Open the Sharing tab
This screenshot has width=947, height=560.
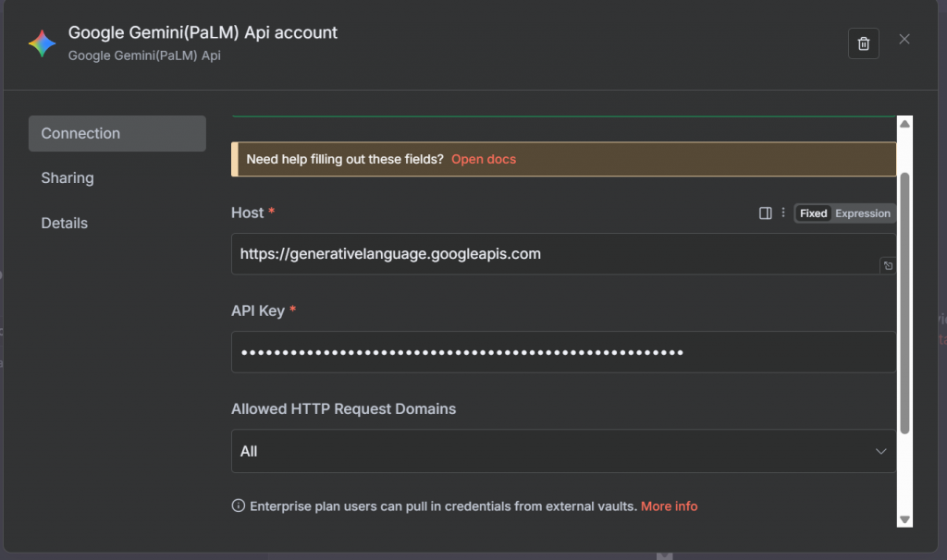(68, 178)
